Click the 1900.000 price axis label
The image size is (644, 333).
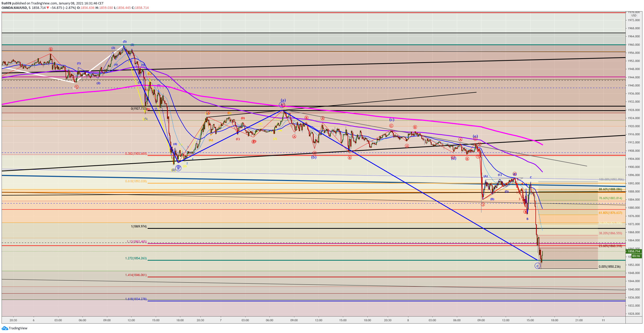634,167
